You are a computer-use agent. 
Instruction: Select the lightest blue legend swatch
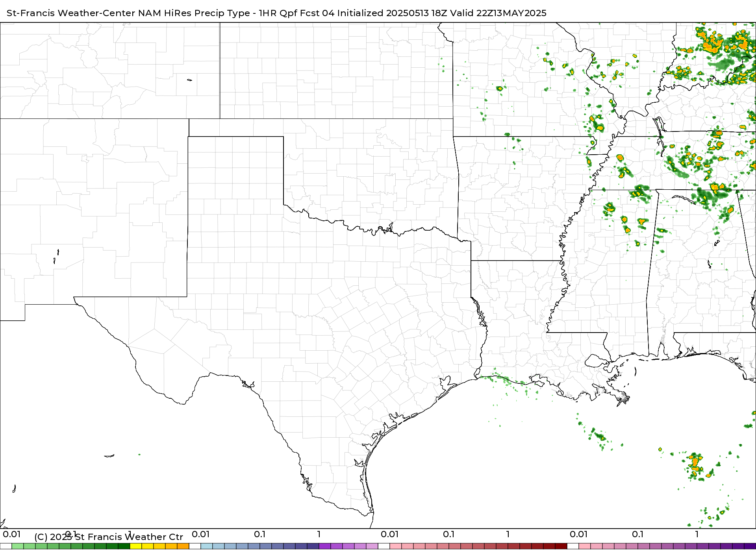pyautogui.click(x=207, y=546)
